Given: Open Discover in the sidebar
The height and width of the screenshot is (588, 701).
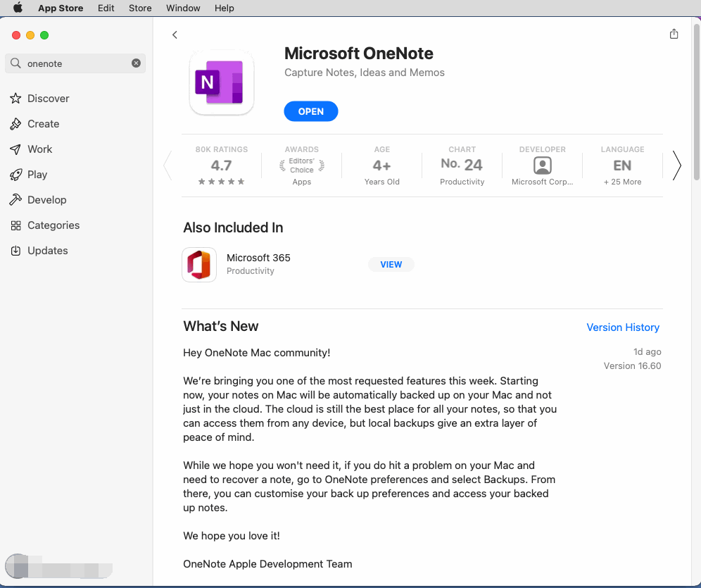Looking at the screenshot, I should click(x=39, y=99).
